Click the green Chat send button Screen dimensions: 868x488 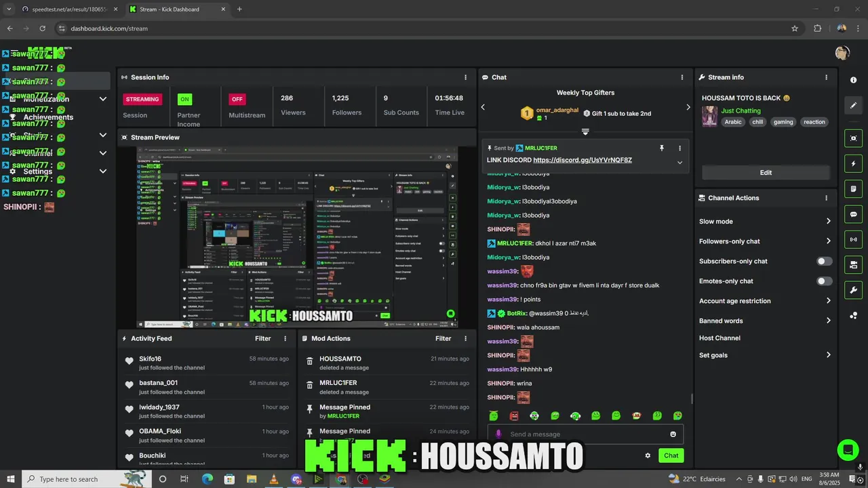click(x=671, y=455)
